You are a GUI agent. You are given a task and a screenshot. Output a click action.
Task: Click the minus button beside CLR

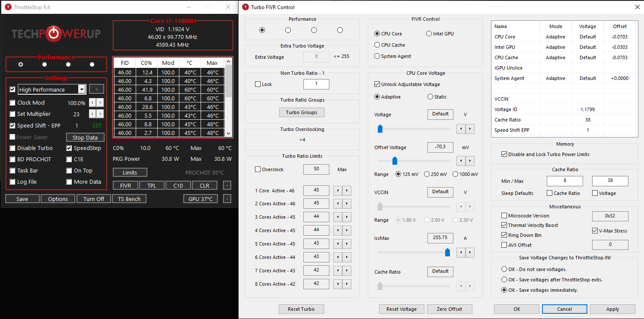(227, 185)
